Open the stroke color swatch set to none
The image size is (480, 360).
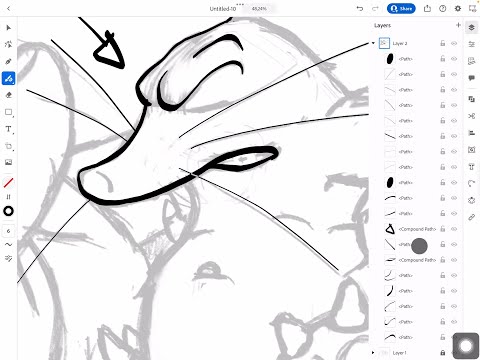pyautogui.click(x=9, y=183)
